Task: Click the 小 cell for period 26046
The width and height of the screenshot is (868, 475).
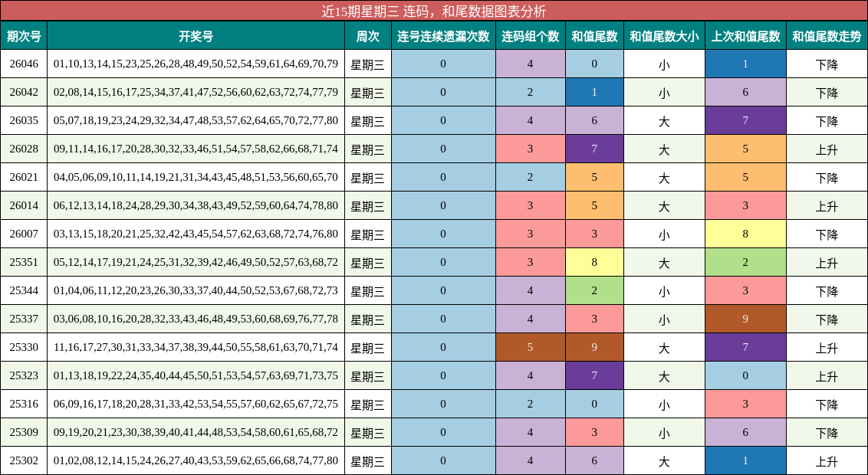Action: (x=663, y=62)
